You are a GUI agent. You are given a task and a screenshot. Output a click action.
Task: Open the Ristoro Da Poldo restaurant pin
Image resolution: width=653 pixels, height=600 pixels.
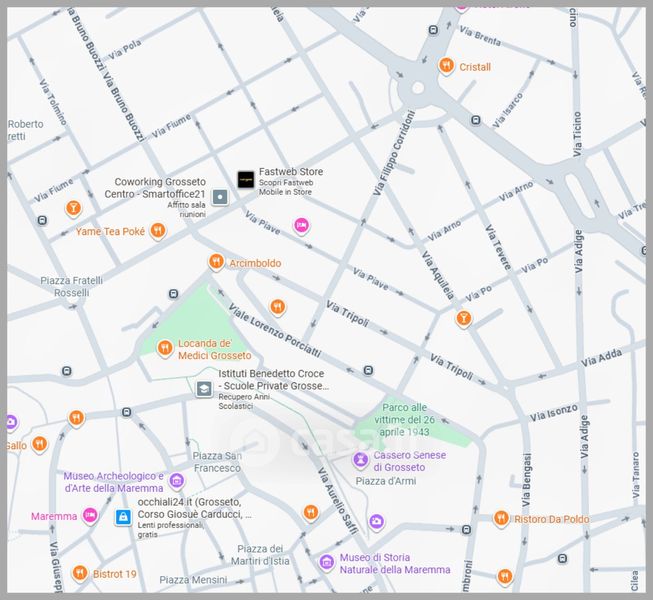[x=501, y=518]
